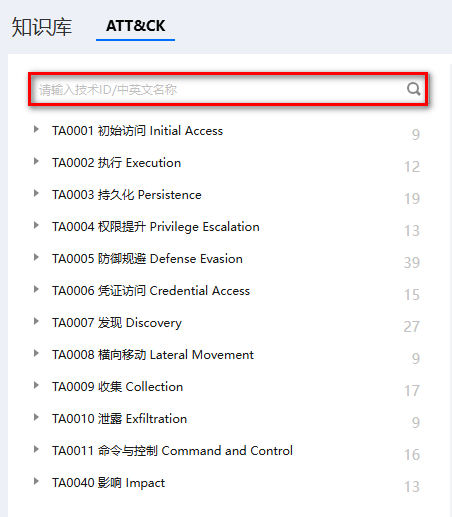Screen dimensions: 452x517
Task: Click the 知识库 page heading
Action: point(42,27)
